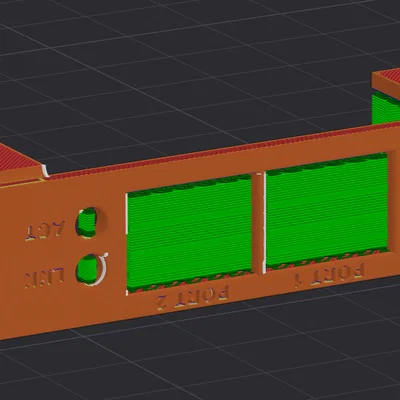
Task: Select green support fill inside PORT 1 opening
Action: 327,211
